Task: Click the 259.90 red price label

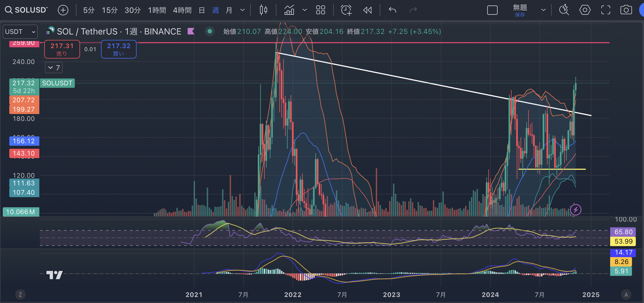Action: click(x=24, y=43)
